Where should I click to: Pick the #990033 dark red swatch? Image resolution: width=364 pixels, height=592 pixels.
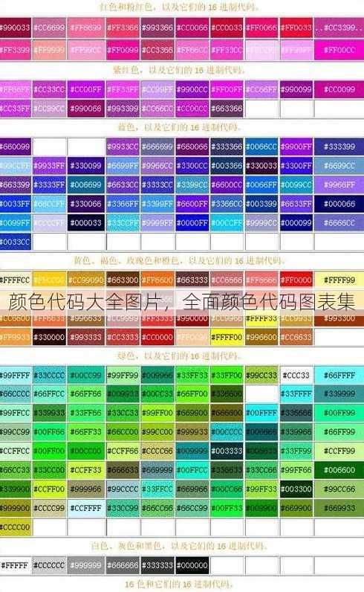tap(16, 28)
